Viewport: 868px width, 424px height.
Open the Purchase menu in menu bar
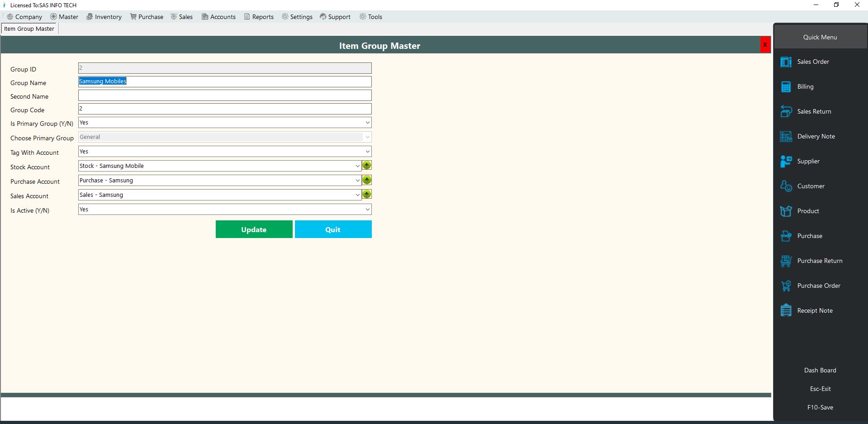click(147, 17)
